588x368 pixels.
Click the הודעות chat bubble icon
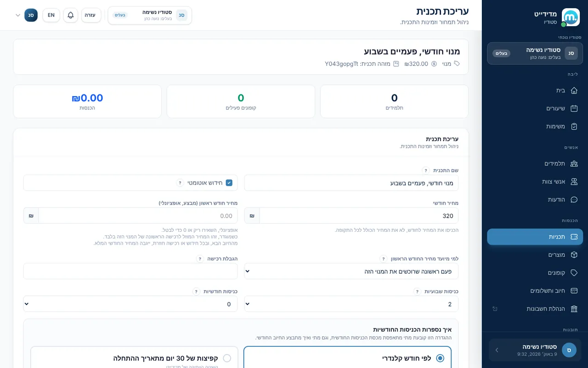click(x=574, y=200)
